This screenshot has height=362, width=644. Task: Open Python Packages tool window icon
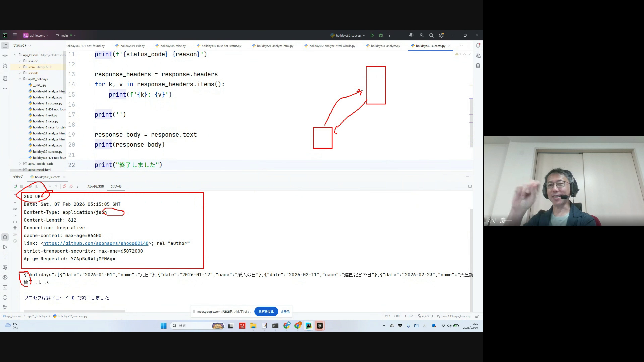point(5,267)
